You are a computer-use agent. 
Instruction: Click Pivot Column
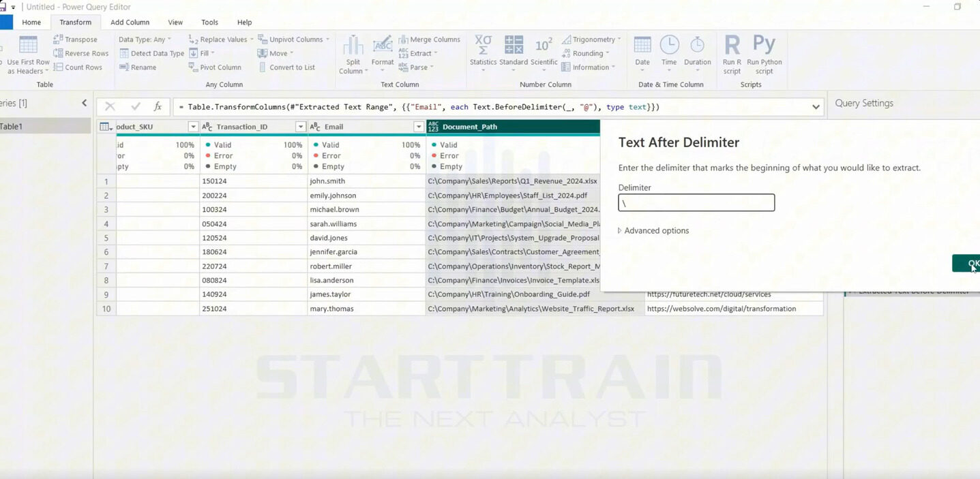pos(215,67)
